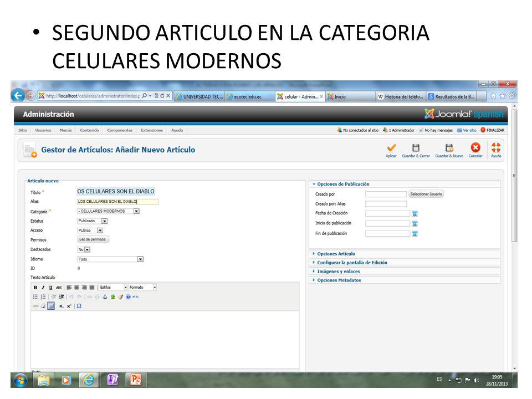Click the Aplicar checkmark button
This screenshot has width=532, height=399.
(391, 150)
